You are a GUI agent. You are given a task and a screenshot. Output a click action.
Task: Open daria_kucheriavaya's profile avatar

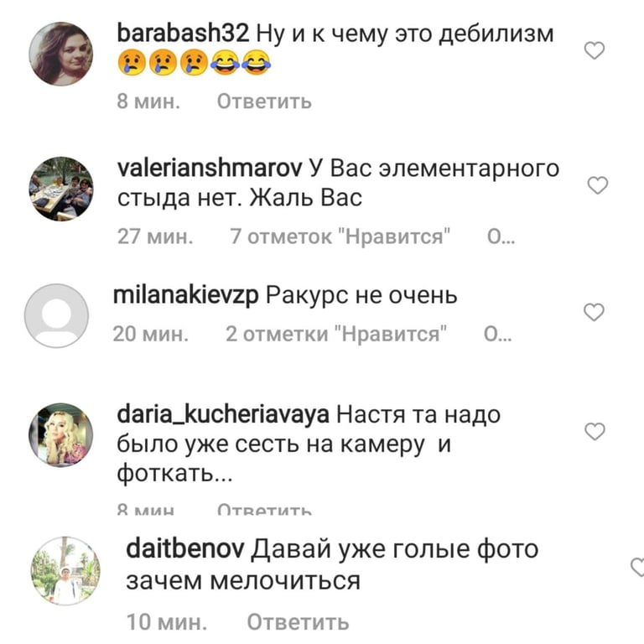[60, 434]
